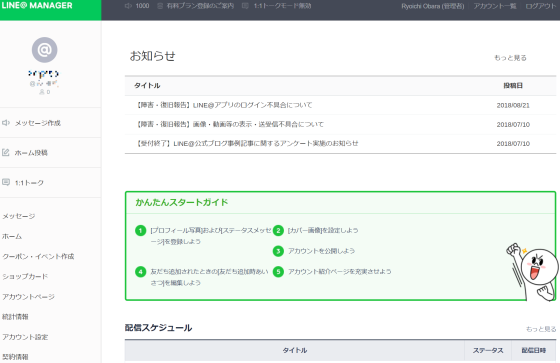
Task: Click step 1 green circle icon
Action: point(141,230)
